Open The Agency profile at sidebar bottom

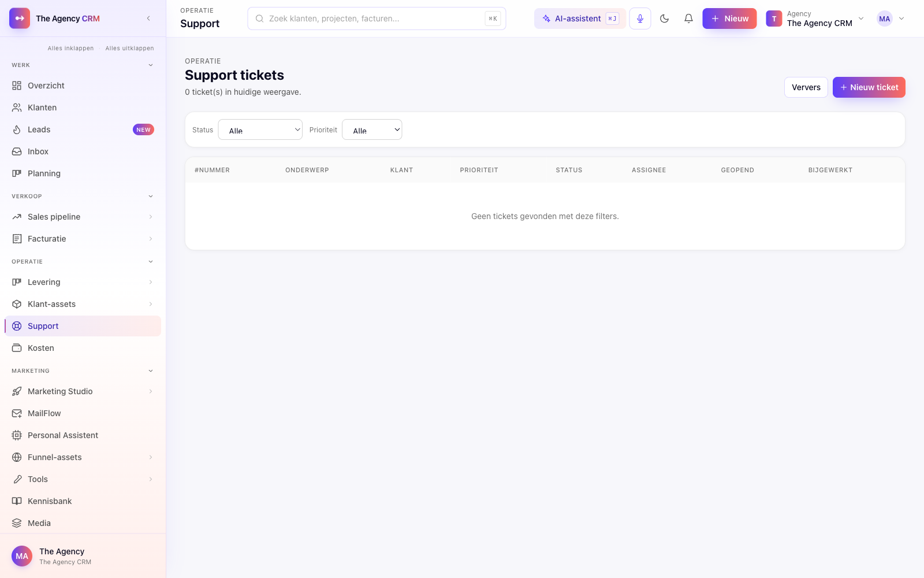point(83,556)
